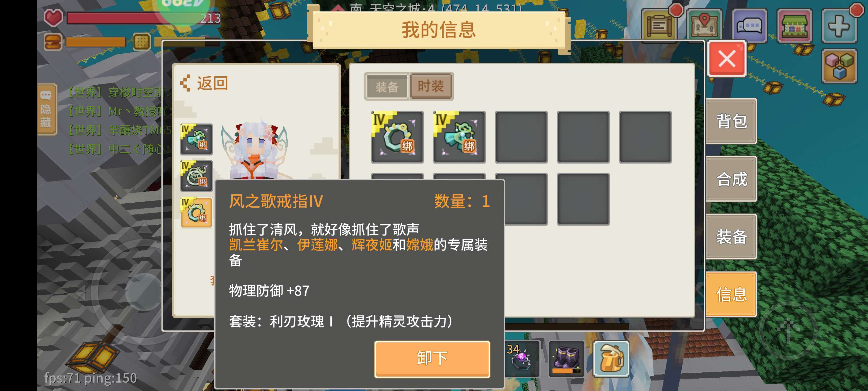This screenshot has height=391, width=868.
Task: Open the quest scroll icon
Action: pyautogui.click(x=659, y=26)
